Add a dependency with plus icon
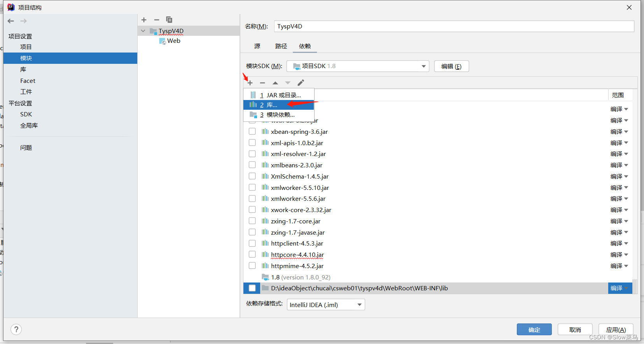Image resolution: width=644 pixels, height=344 pixels. (x=250, y=83)
